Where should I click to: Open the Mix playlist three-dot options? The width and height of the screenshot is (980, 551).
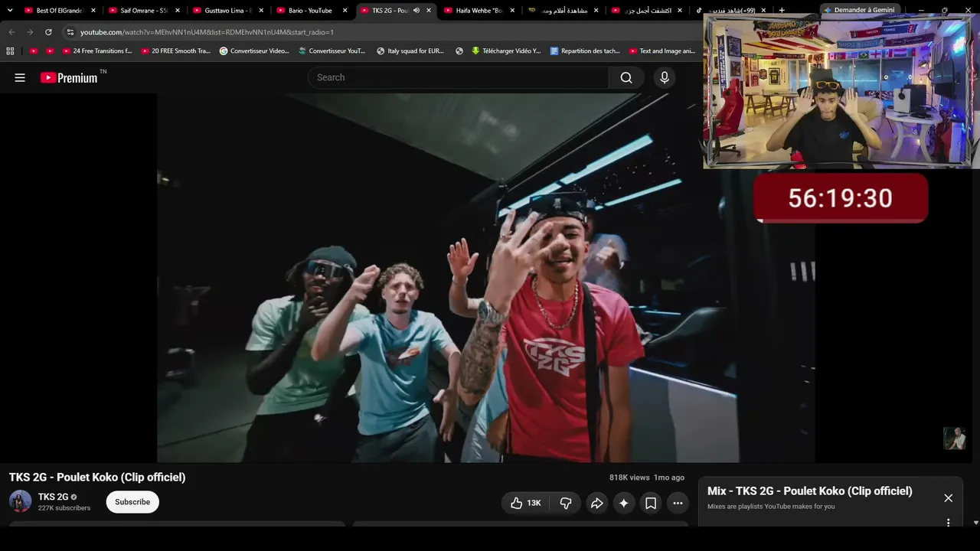click(x=948, y=523)
